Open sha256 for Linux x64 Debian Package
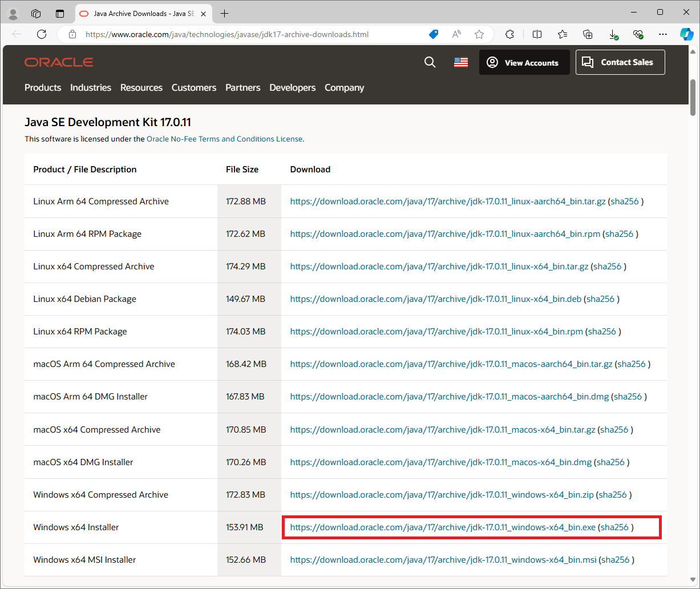The height and width of the screenshot is (589, 700). click(601, 299)
